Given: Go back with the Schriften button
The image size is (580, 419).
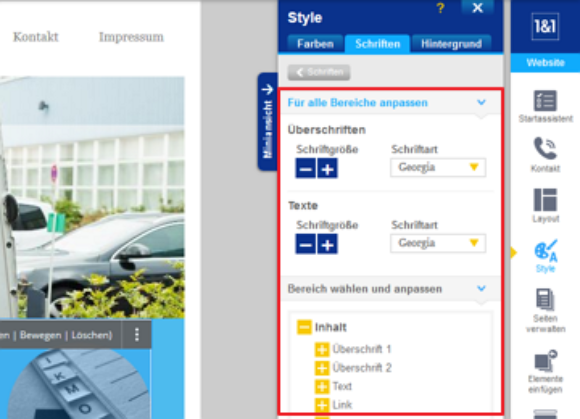Looking at the screenshot, I should pyautogui.click(x=319, y=72).
